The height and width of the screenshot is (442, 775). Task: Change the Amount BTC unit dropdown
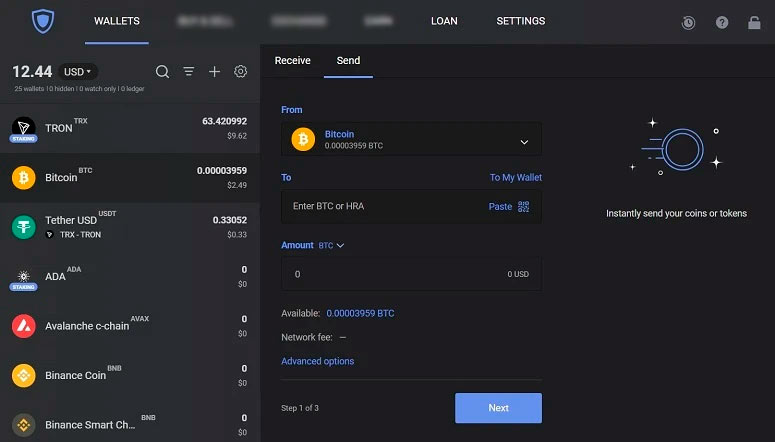click(x=331, y=245)
